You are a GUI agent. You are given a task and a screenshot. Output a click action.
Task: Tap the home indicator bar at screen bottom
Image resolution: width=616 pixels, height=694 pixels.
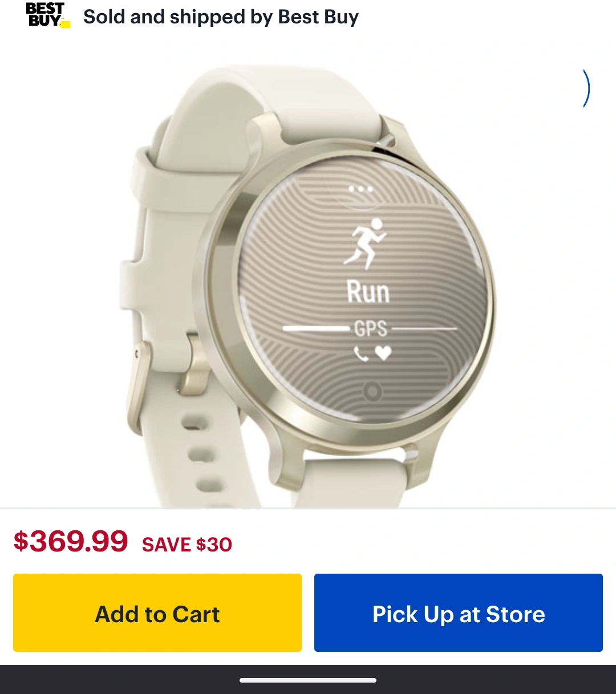(308, 680)
